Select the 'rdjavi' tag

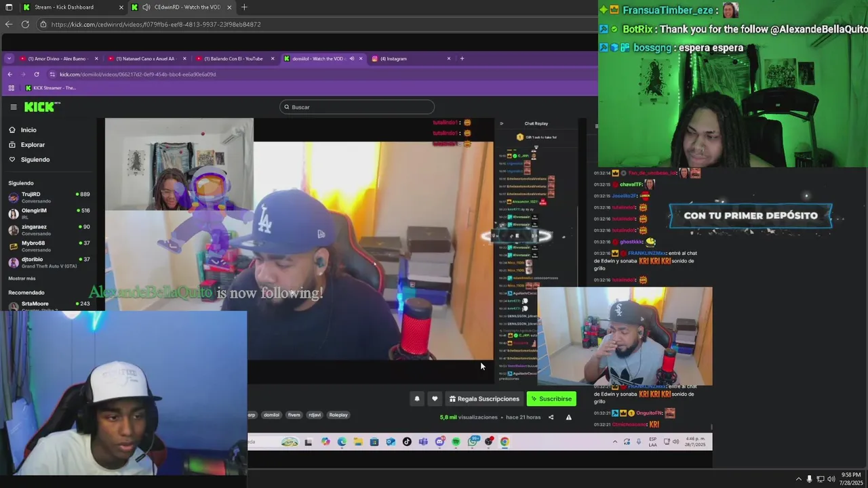coord(315,415)
